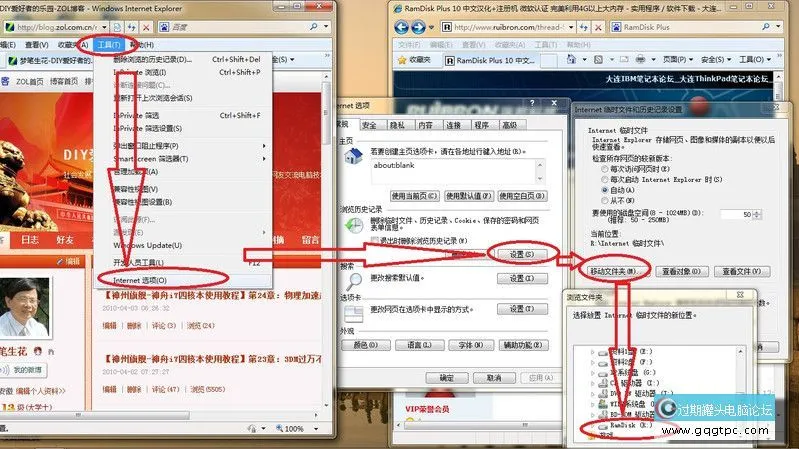Click paw search provider icon in ZOL window
This screenshot has width=799, height=449.
coord(164,27)
